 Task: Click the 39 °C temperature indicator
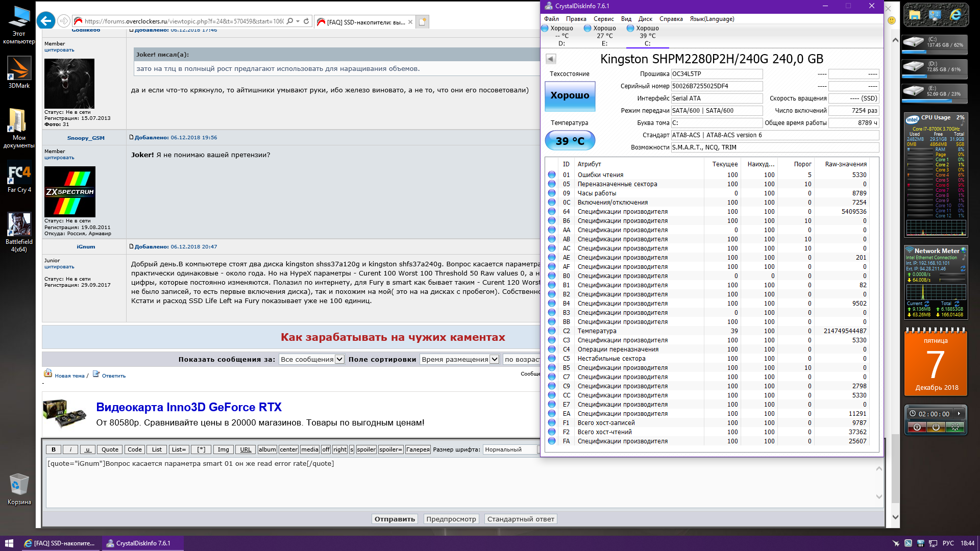click(570, 141)
